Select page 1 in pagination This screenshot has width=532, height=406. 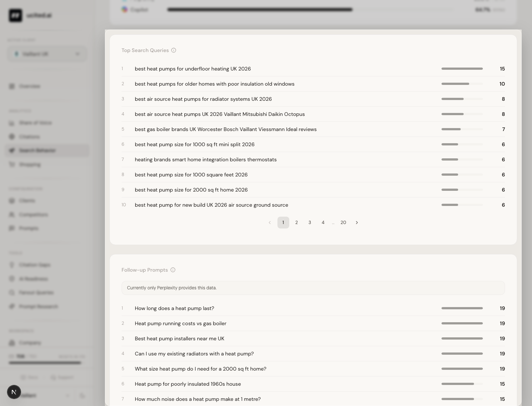[x=283, y=223]
